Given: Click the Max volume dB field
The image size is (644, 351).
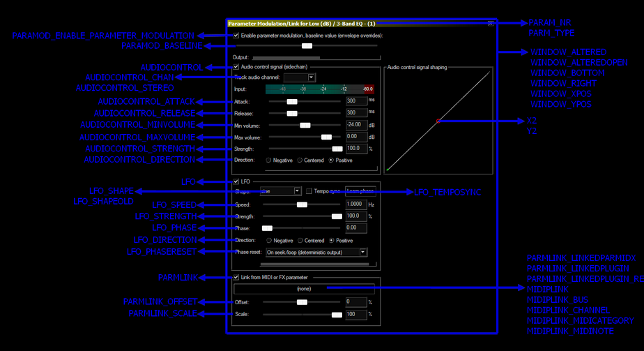Looking at the screenshot, I should (x=356, y=137).
